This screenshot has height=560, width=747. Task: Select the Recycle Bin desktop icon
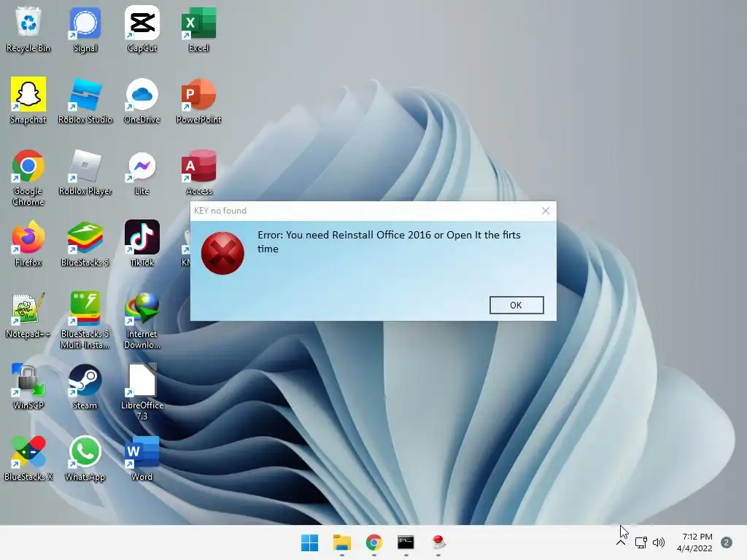click(28, 29)
